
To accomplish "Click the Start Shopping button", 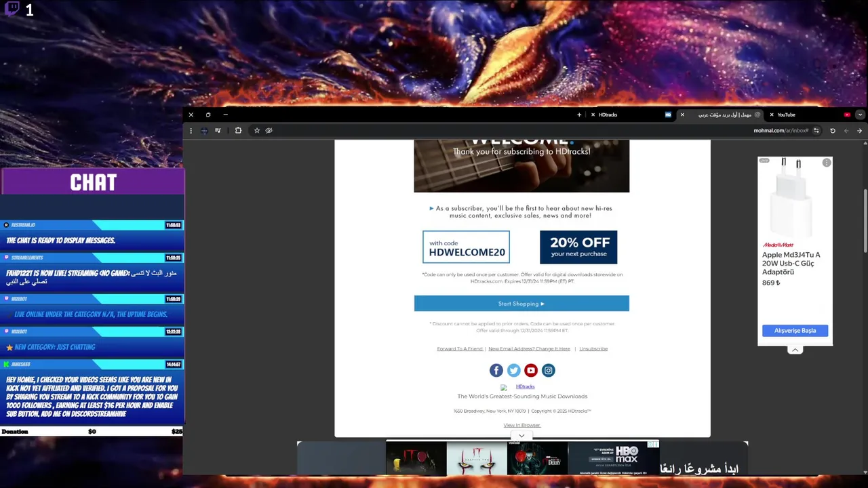I will (x=521, y=304).
